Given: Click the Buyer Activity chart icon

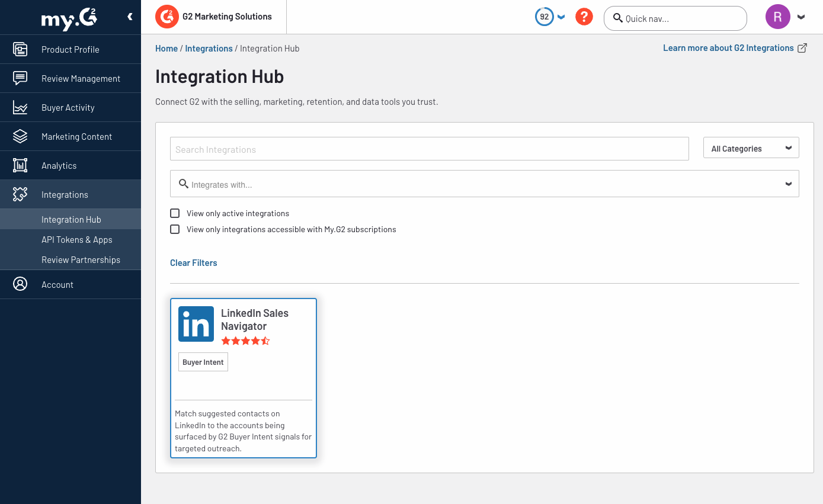Looking at the screenshot, I should pos(20,107).
